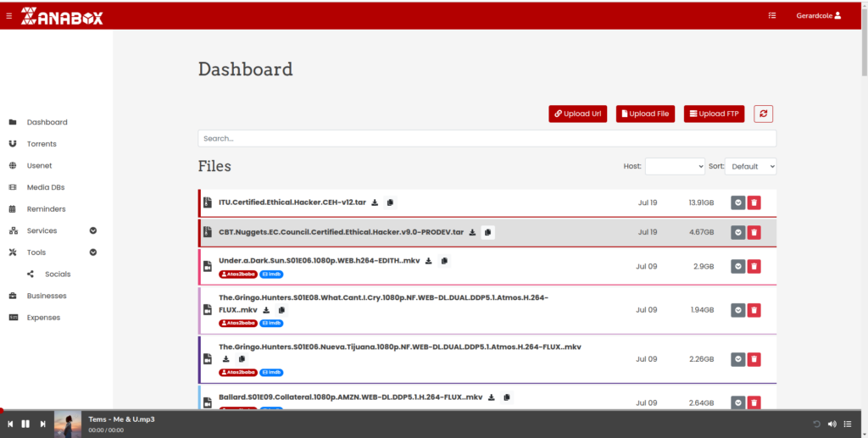Open the Host dropdown filter
This screenshot has width=868, height=438.
[x=675, y=166]
